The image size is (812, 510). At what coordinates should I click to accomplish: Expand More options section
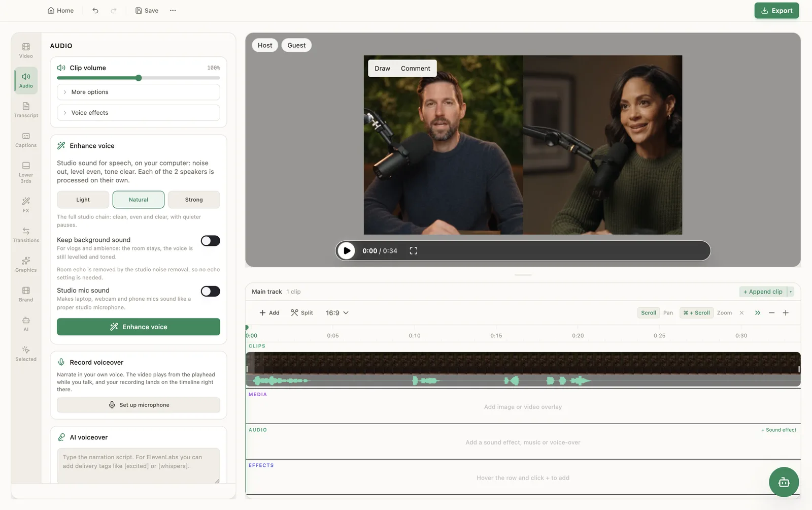click(x=139, y=92)
